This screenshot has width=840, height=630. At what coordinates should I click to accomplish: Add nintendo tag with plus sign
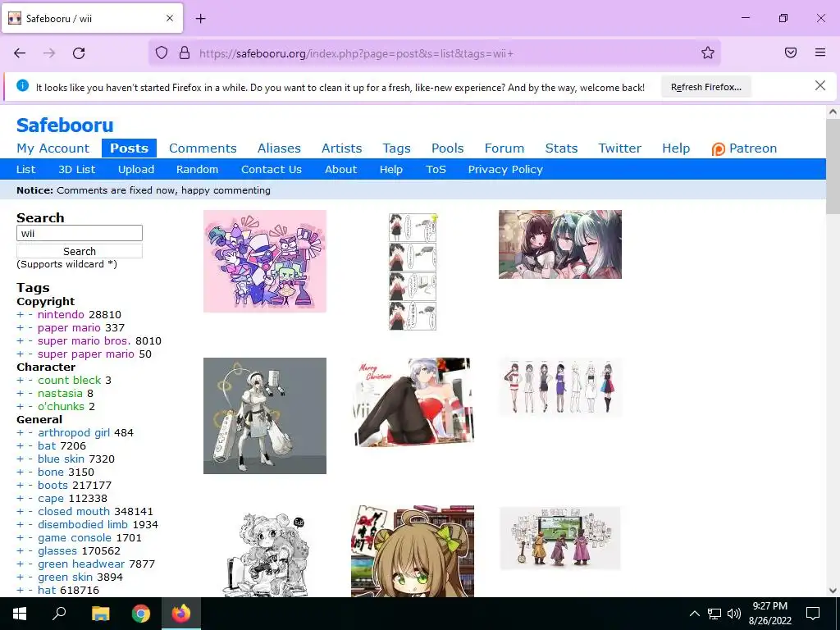(x=20, y=314)
